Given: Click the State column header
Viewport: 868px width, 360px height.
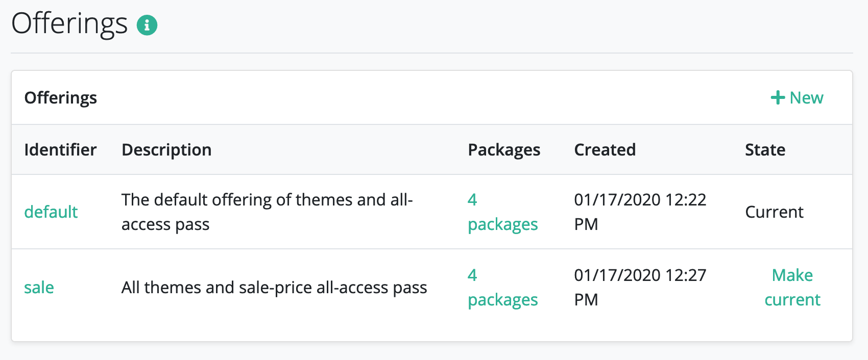Looking at the screenshot, I should coord(765,149).
